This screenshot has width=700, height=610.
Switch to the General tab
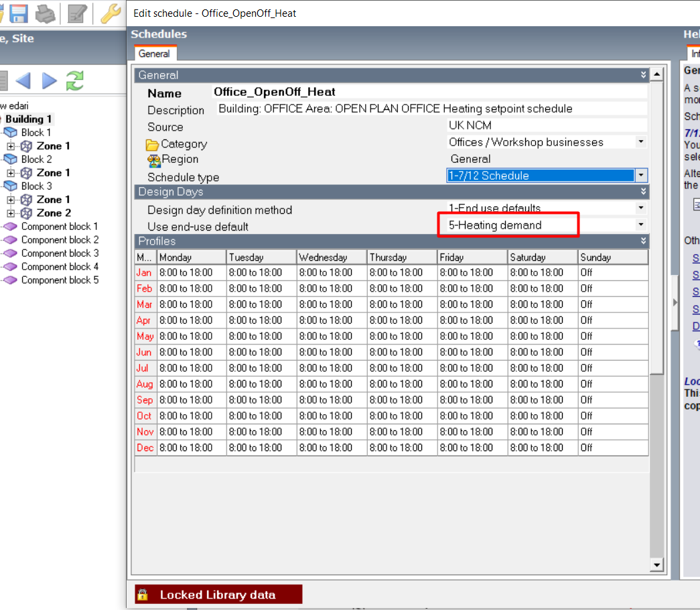[155, 54]
